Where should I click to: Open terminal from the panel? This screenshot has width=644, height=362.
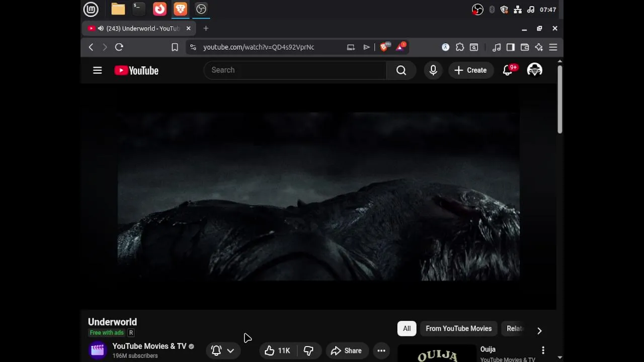(x=138, y=9)
